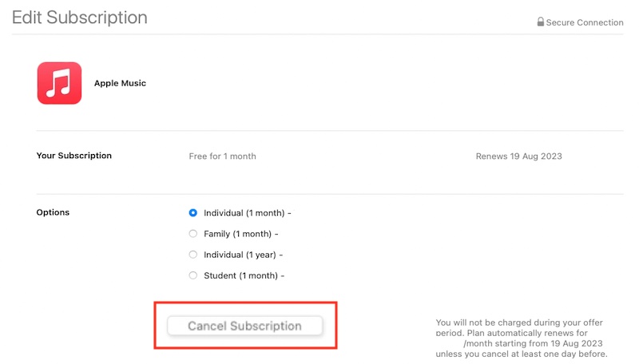Enable the Student (1 month) radio button
Viewport: 639px width, 364px height.
[x=192, y=275]
